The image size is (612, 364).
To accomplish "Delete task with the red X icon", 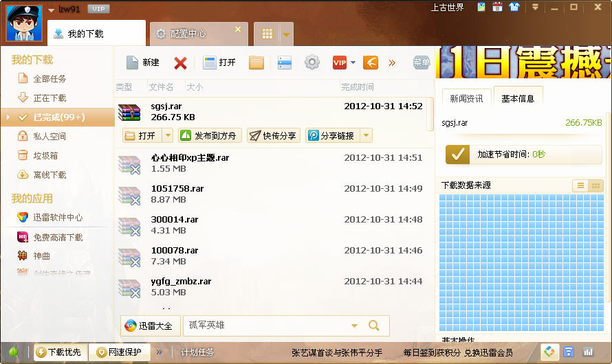I will click(x=180, y=62).
